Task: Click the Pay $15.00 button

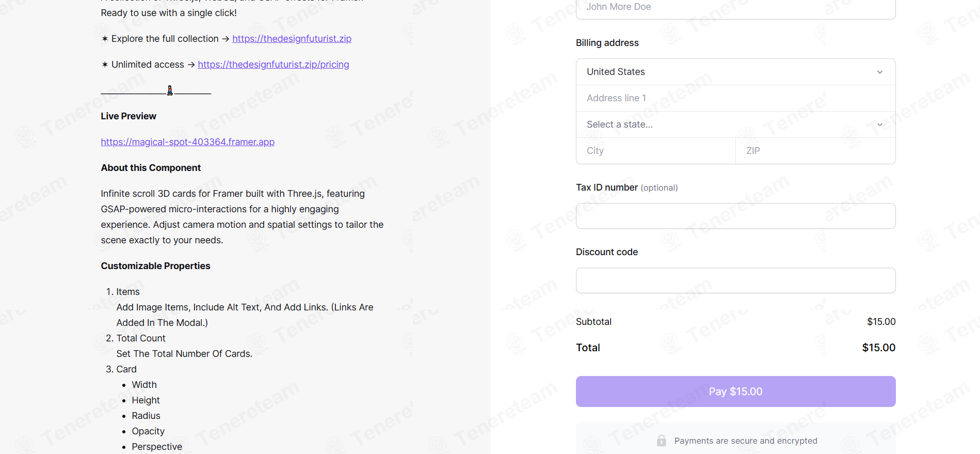Action: click(x=735, y=392)
